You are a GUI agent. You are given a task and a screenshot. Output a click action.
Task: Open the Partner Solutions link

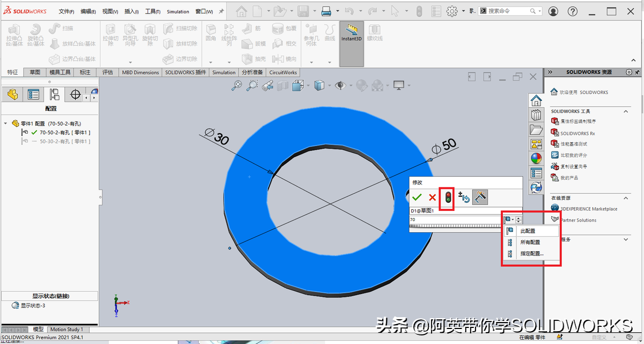click(578, 220)
